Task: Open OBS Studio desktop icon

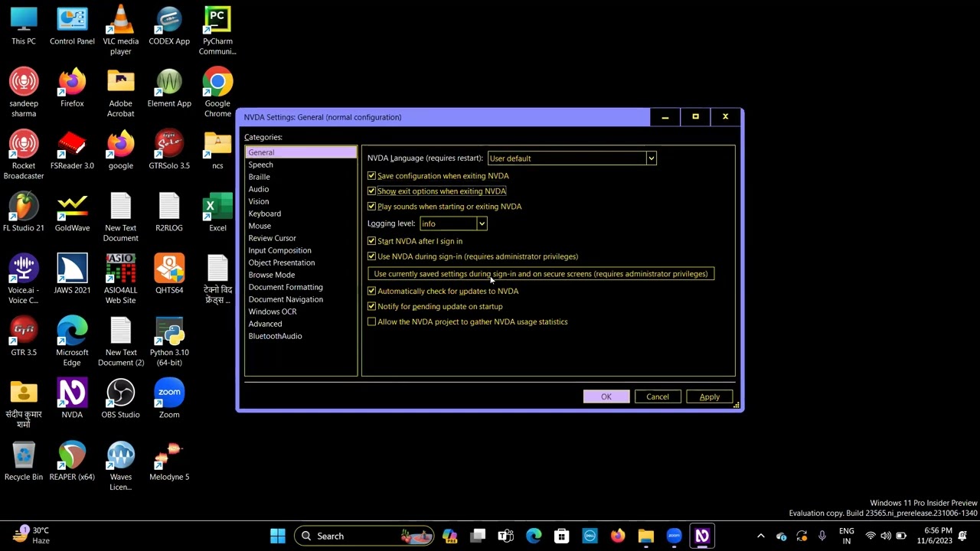Action: coord(120,399)
